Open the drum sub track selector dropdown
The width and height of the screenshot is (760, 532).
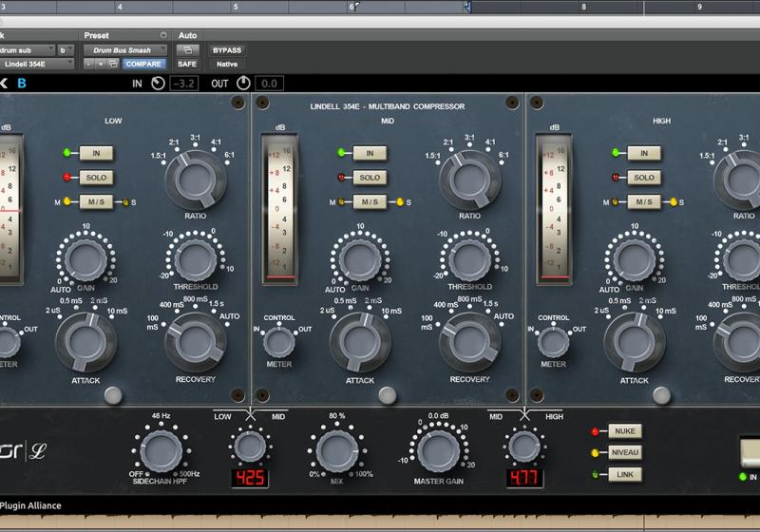pyautogui.click(x=28, y=50)
